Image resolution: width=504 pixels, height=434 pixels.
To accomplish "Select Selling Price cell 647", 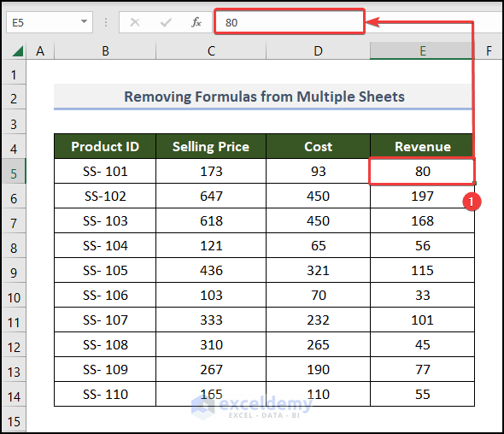I will pos(211,196).
